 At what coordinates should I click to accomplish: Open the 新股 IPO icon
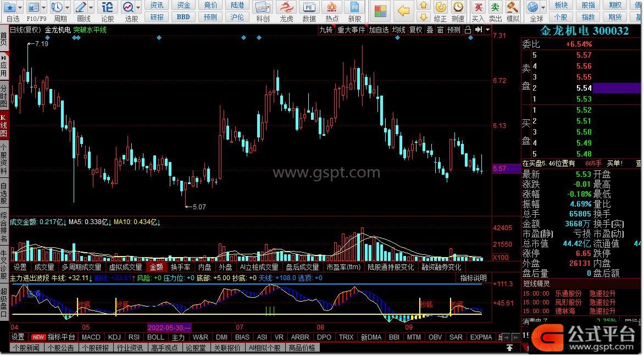coord(354,7)
